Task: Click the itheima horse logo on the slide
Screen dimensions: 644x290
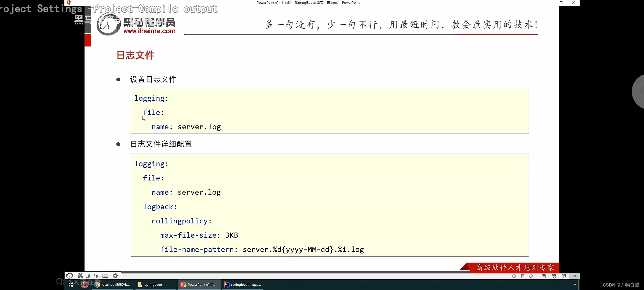Action: pos(108,24)
